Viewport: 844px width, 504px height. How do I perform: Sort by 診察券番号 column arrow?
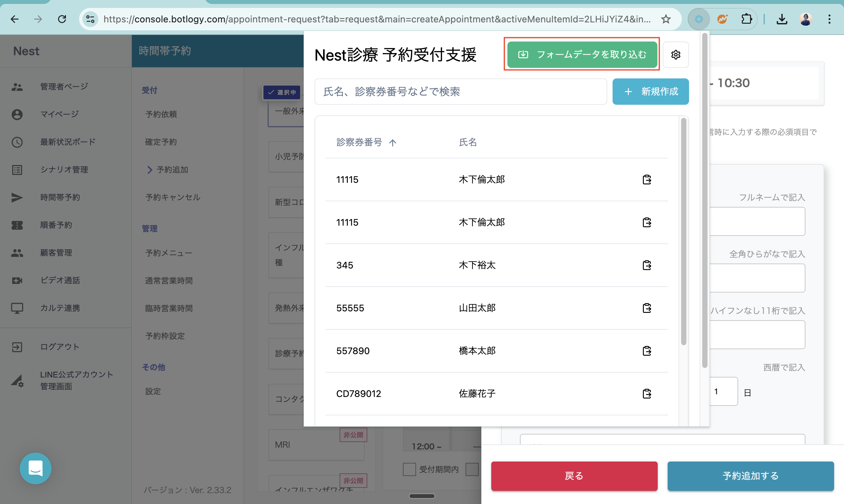tap(393, 143)
